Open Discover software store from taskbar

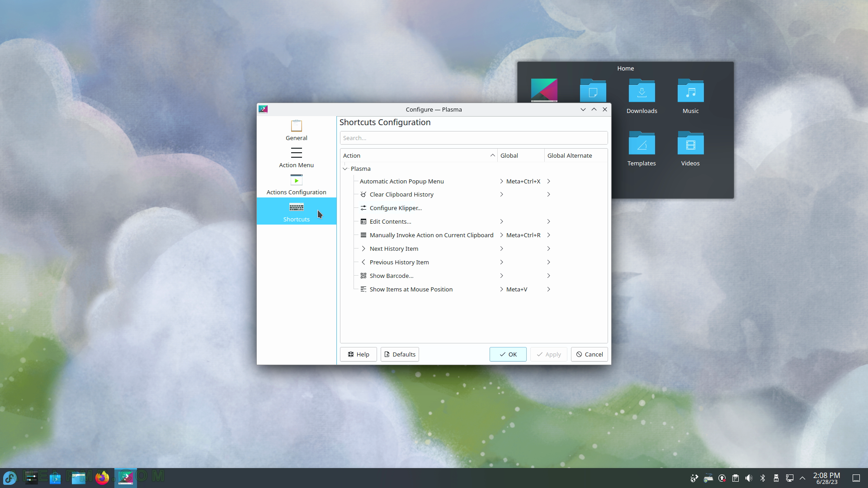coord(55,478)
